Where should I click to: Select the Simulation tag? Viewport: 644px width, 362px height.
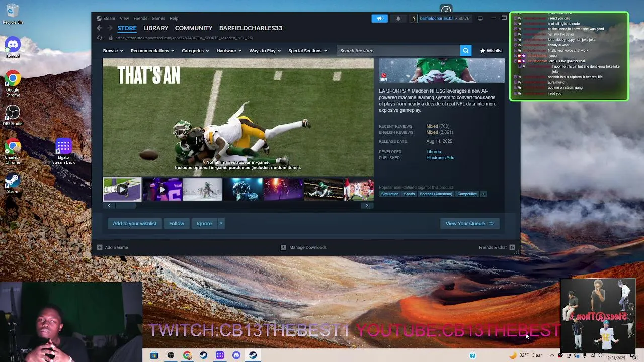(x=390, y=194)
